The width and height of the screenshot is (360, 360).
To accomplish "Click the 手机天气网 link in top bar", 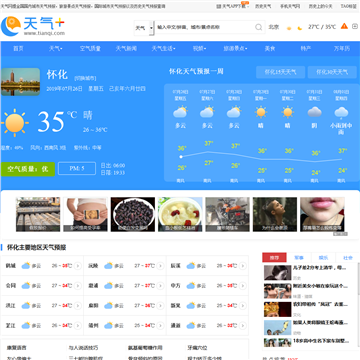I will (290, 6).
